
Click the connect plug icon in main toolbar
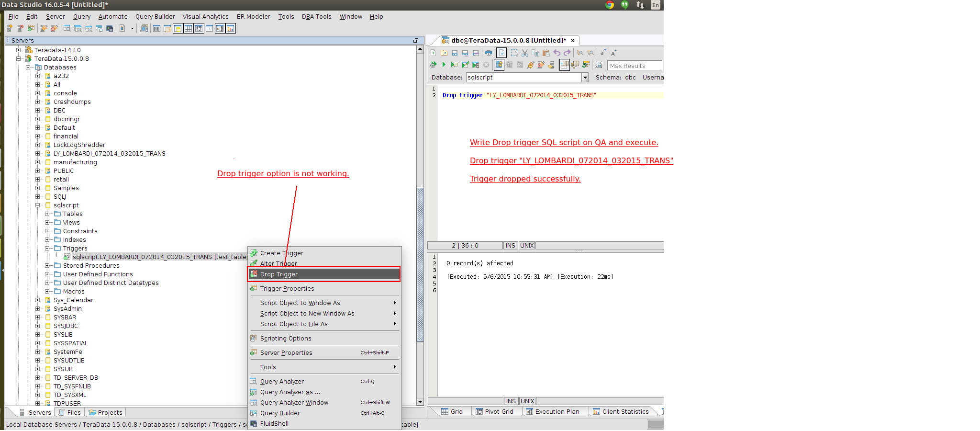point(44,28)
